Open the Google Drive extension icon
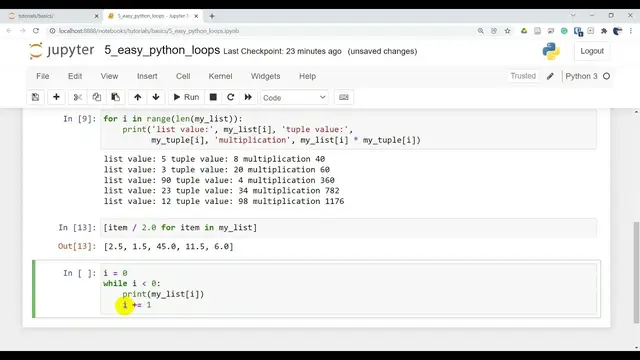 [x=524, y=31]
